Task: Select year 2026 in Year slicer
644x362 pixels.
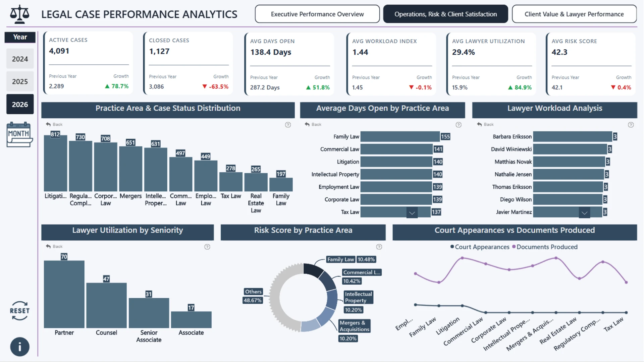Action: (20, 104)
